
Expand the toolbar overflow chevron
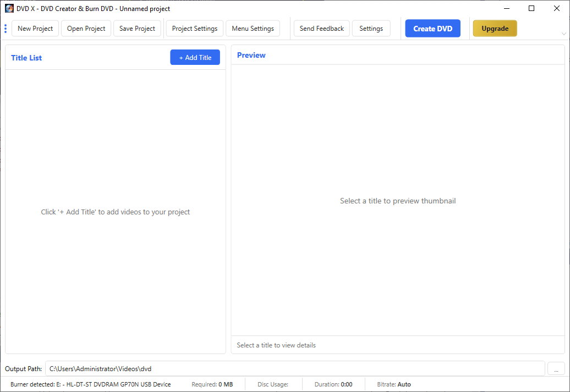point(563,34)
